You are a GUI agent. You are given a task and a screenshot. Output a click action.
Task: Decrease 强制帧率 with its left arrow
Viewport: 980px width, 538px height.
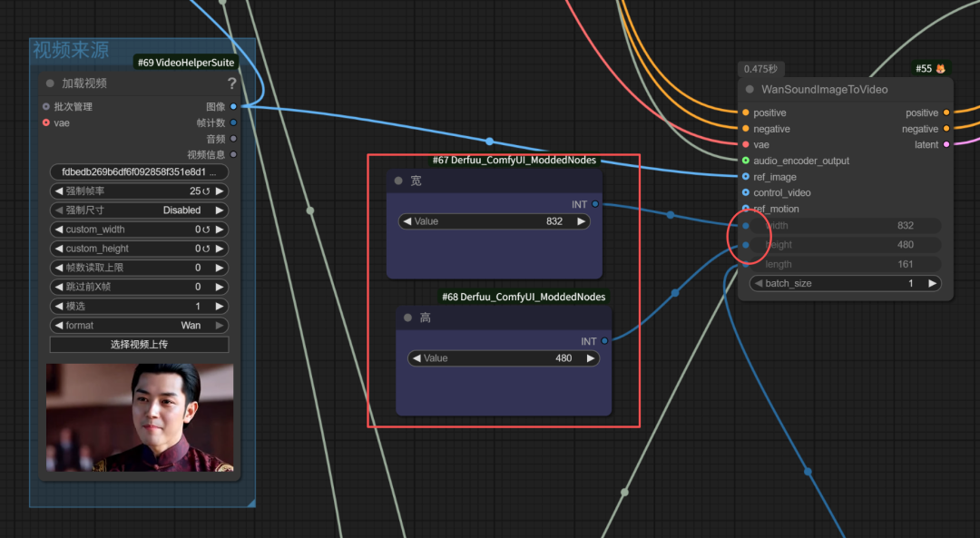tap(59, 191)
